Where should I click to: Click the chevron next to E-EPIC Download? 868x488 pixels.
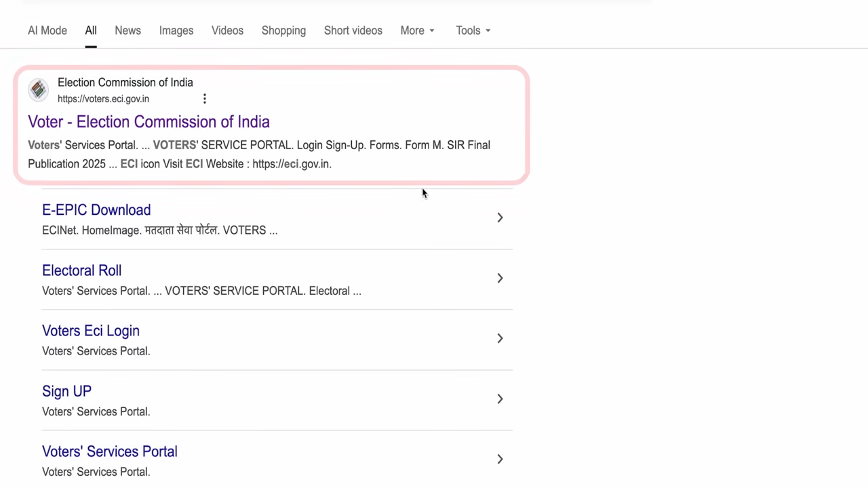click(500, 217)
